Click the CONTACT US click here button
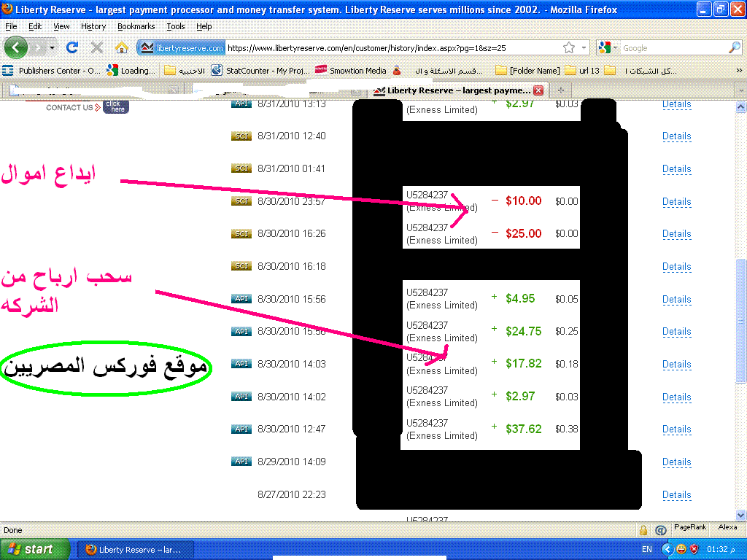 [116, 106]
